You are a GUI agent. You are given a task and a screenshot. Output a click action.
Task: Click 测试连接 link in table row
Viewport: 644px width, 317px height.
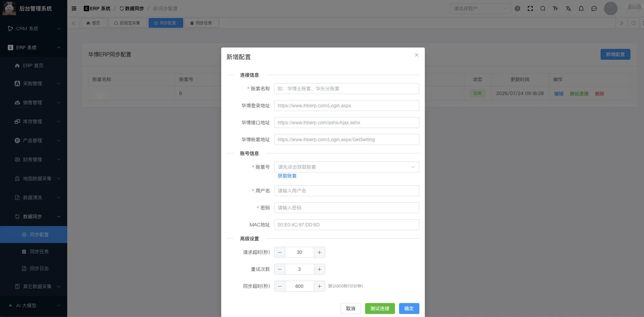(579, 94)
